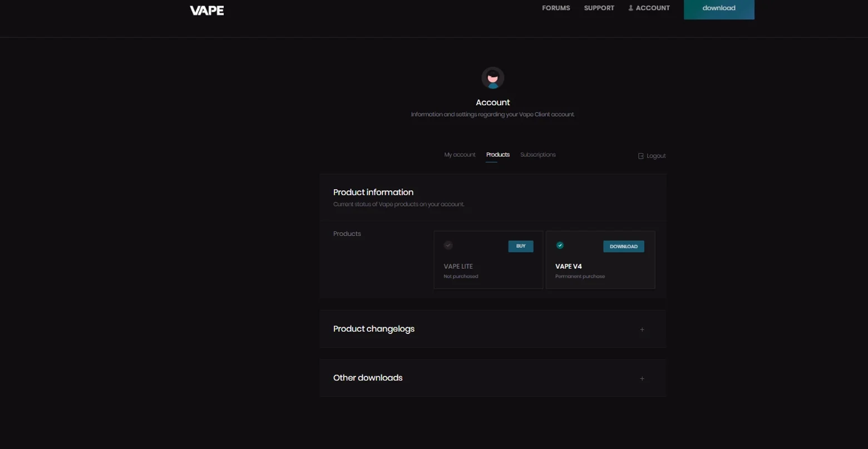Screen dimensions: 868x449
Task: Click DOWNLOAD on the Vape V4 card
Action: point(624,246)
